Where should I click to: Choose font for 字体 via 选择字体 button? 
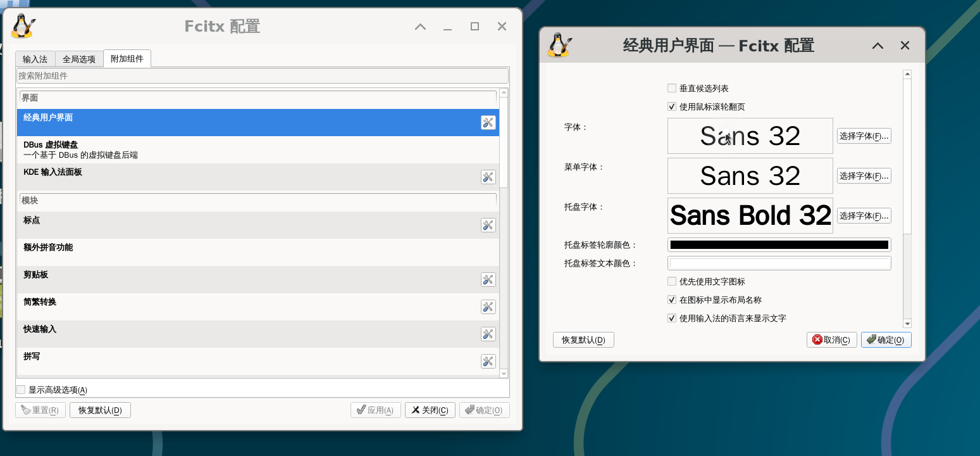[864, 136]
